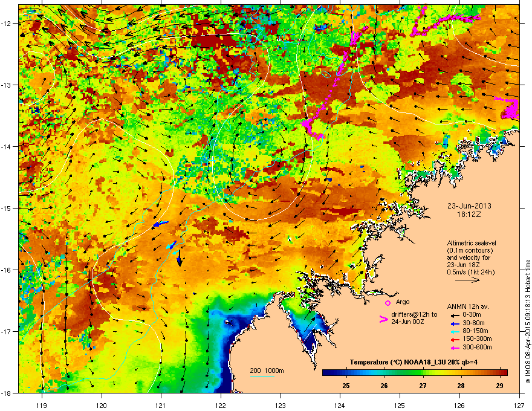Click the 124 longitude axis label
The height and width of the screenshot is (411, 532).
[x=340, y=405]
